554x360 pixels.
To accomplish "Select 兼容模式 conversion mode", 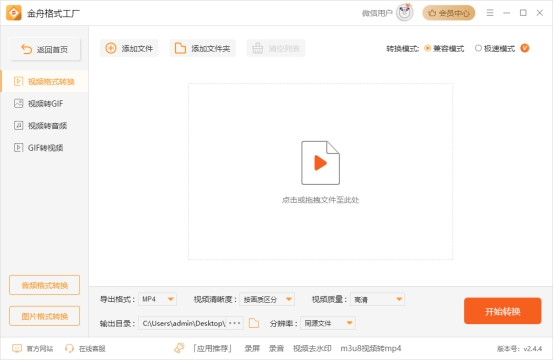I will [444, 48].
